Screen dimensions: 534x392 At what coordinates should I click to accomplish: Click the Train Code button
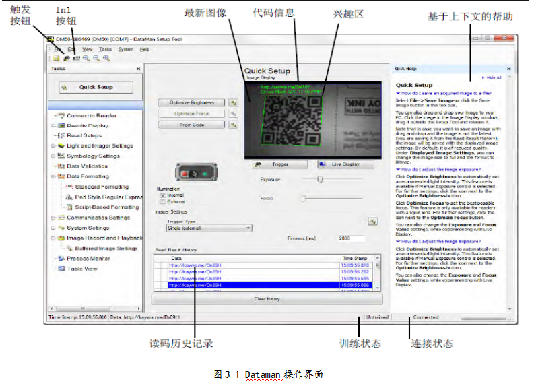pos(192,125)
